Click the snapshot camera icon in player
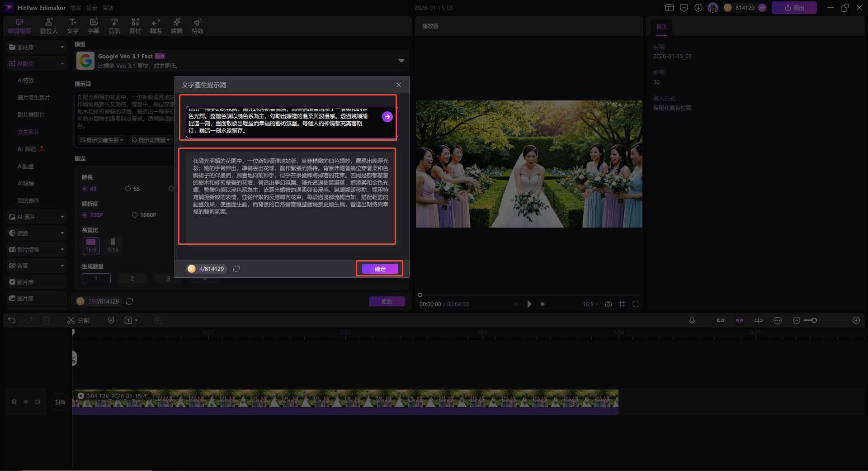 (609, 304)
